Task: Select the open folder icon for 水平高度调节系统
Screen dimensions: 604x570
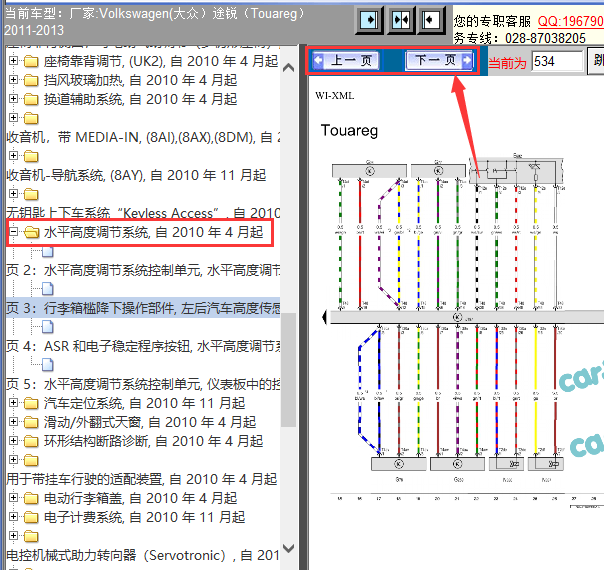Action: [31, 232]
